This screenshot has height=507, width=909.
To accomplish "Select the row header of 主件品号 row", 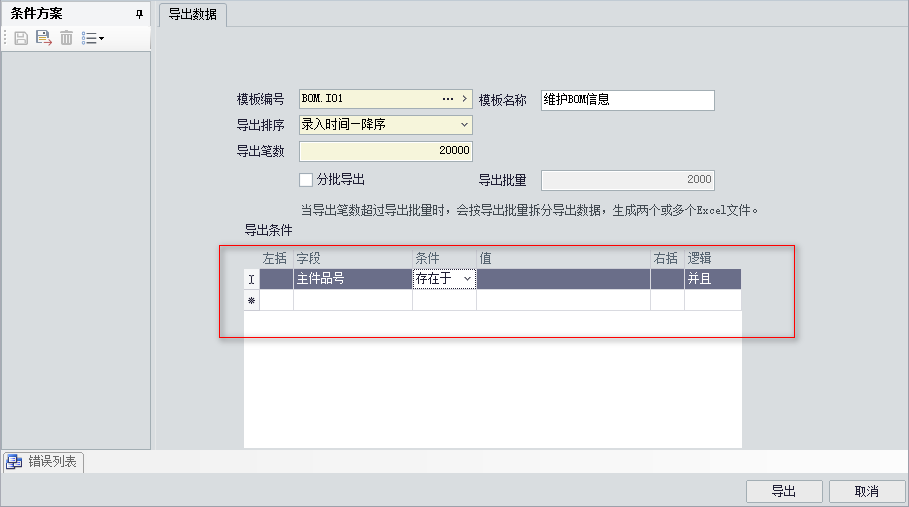I will [x=252, y=279].
